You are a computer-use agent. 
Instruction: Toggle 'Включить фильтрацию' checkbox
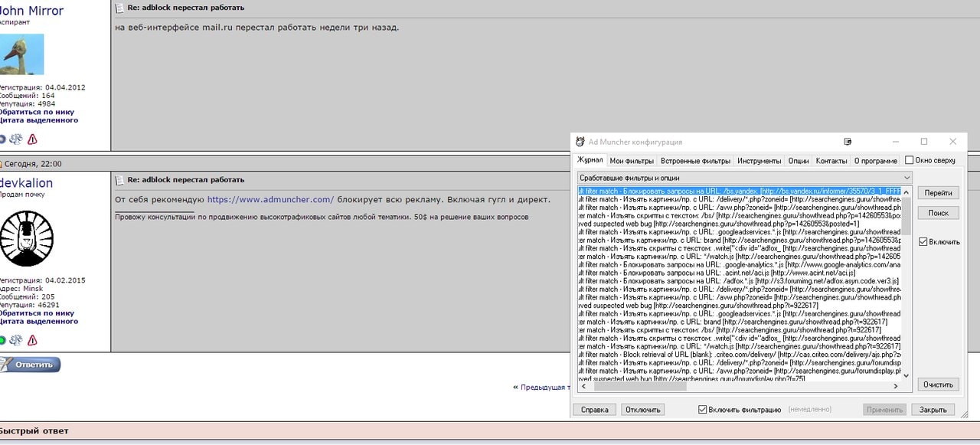point(703,410)
